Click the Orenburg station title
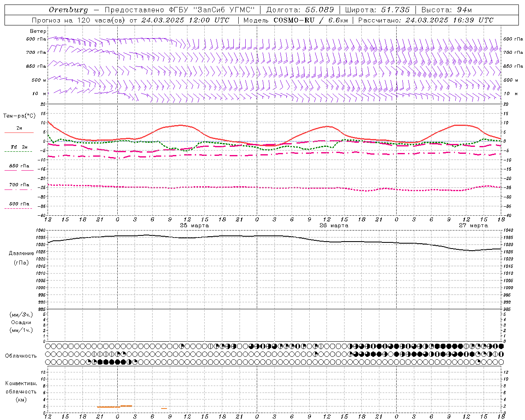 pyautogui.click(x=68, y=10)
